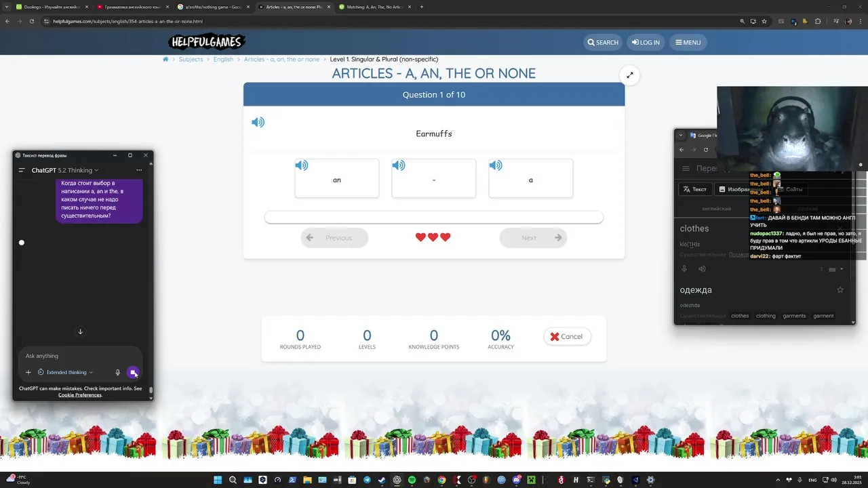
Task: Open the ChatGPT app taskbar icon
Action: 397,480
